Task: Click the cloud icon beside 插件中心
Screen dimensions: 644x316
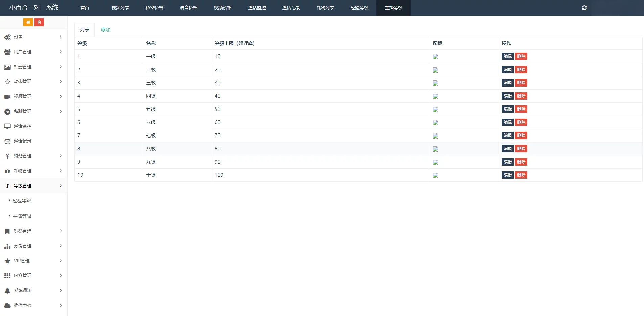Action: tap(7, 306)
